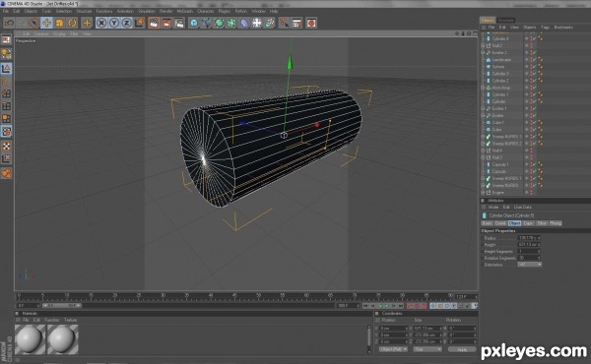
Task: Open the Basic tab in Attributes
Action: 487,223
